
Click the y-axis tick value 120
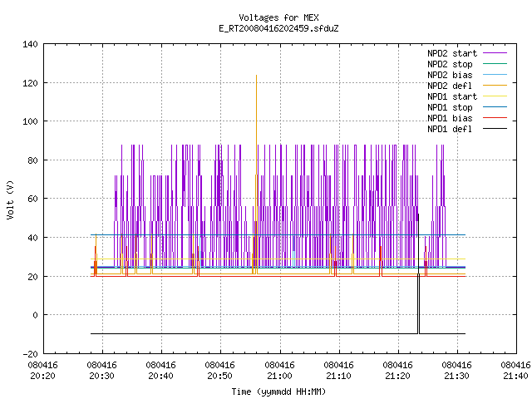tap(30, 83)
